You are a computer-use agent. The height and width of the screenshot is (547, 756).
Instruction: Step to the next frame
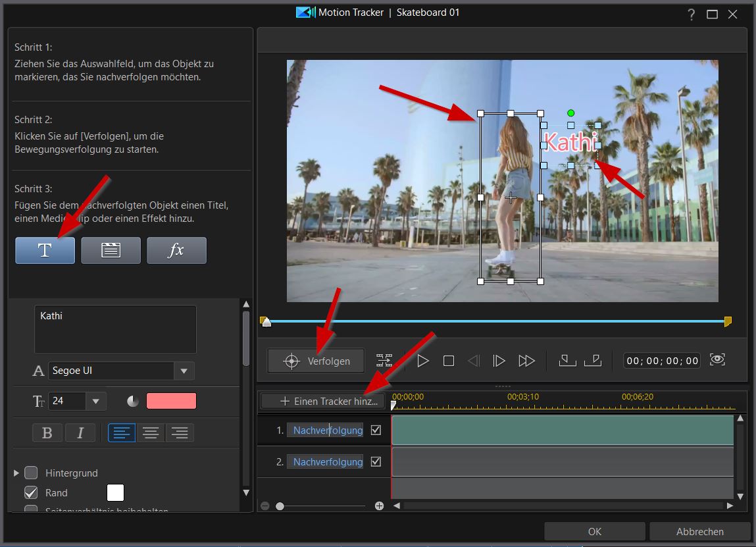(x=499, y=361)
